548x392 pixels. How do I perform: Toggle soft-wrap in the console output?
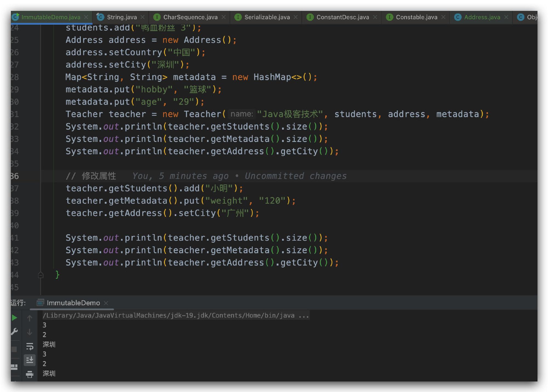[x=30, y=346]
